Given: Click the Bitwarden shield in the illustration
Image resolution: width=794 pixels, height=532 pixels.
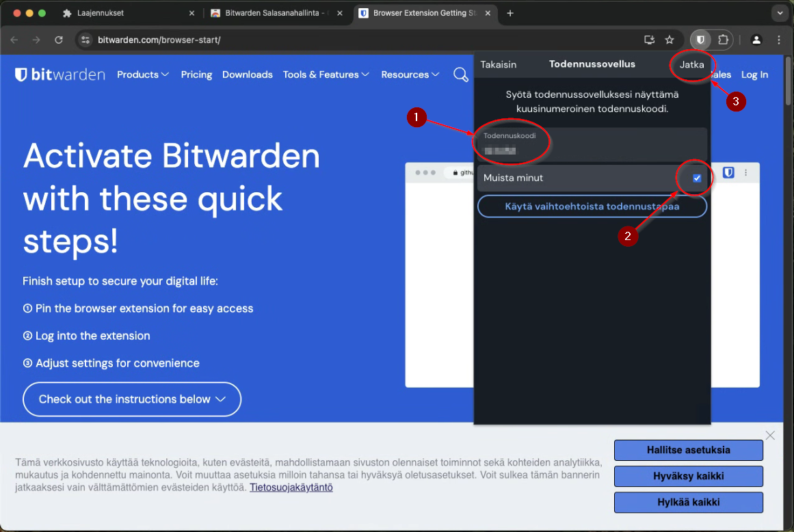Looking at the screenshot, I should click(728, 172).
